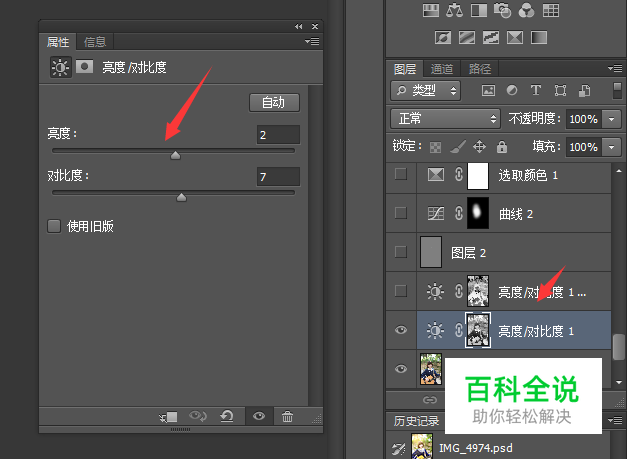Clip adjustment to layer below icon
The width and height of the screenshot is (627, 459).
click(x=168, y=417)
